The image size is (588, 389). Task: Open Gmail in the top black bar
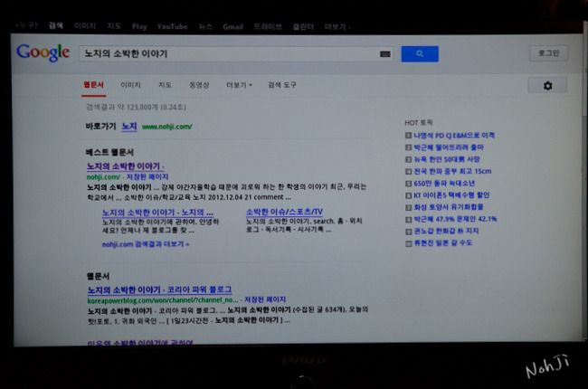[232, 26]
